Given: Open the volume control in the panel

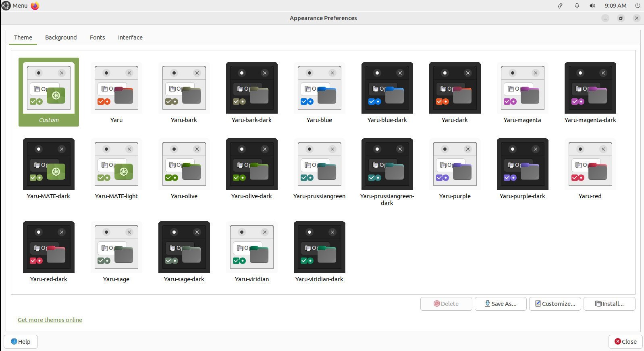Looking at the screenshot, I should 592,6.
